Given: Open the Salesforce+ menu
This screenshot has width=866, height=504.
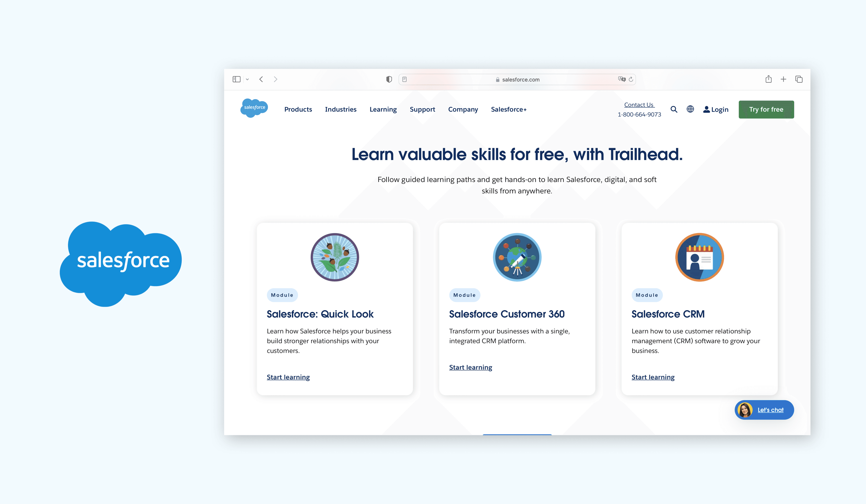Looking at the screenshot, I should [x=509, y=109].
